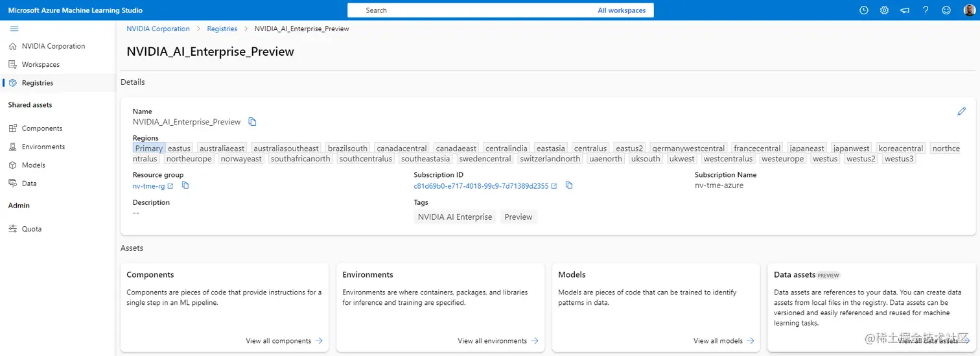
Task: Click the Components icon in sidebar
Action: click(13, 128)
